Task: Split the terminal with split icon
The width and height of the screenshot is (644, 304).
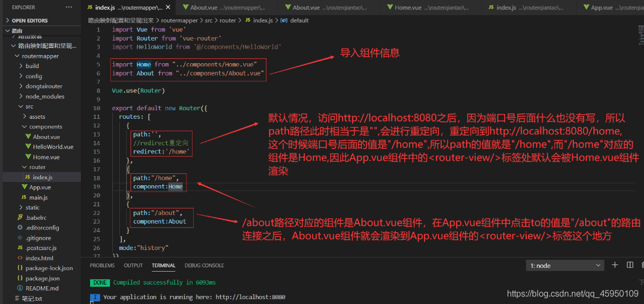Action: point(629,265)
